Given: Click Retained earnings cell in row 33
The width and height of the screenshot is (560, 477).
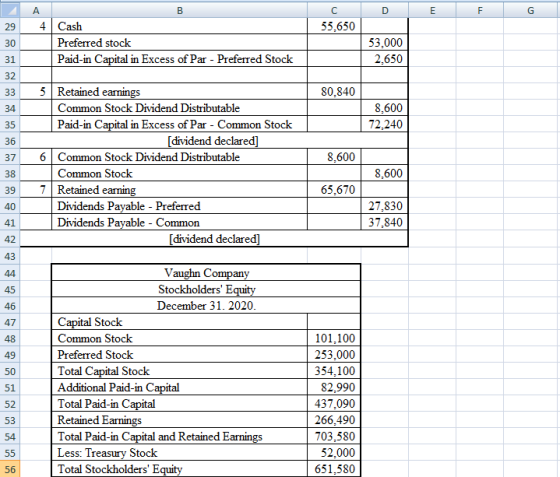Looking at the screenshot, I should [180, 92].
